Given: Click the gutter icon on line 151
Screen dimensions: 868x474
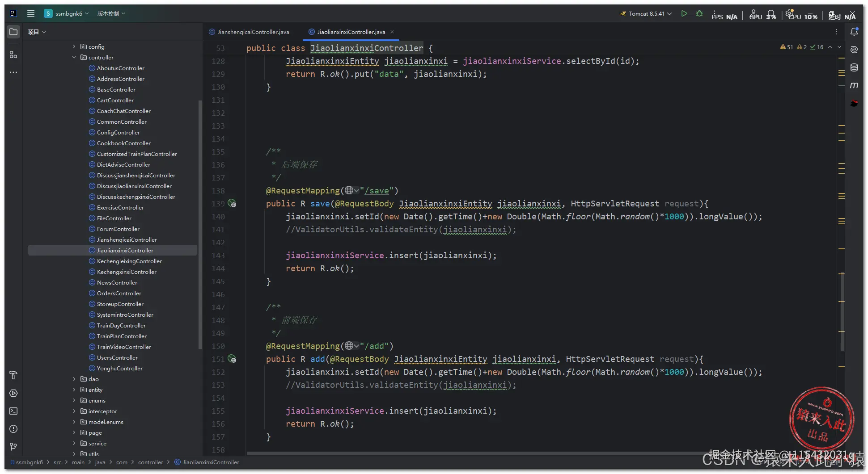Looking at the screenshot, I should (x=232, y=359).
